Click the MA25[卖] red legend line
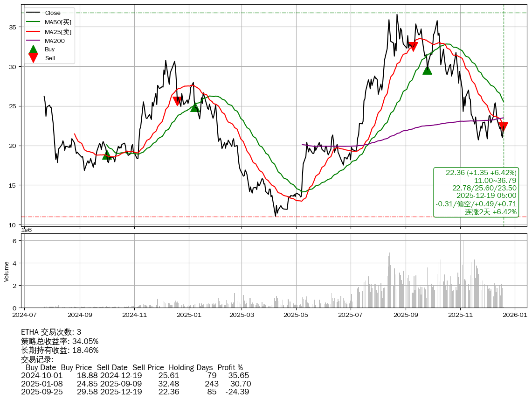This screenshot has height=400, width=532. [34, 31]
